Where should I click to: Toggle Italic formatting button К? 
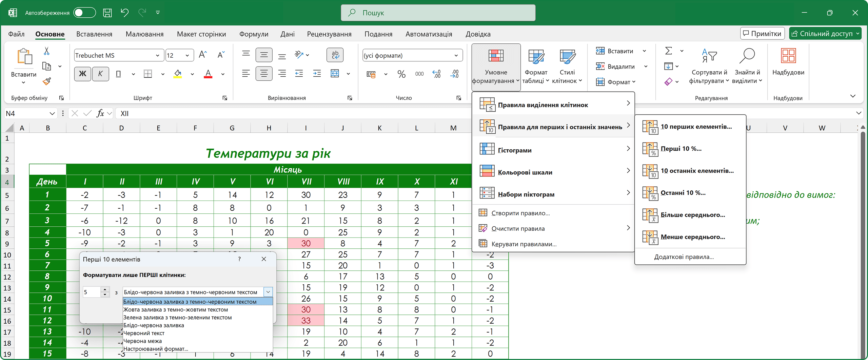point(100,74)
